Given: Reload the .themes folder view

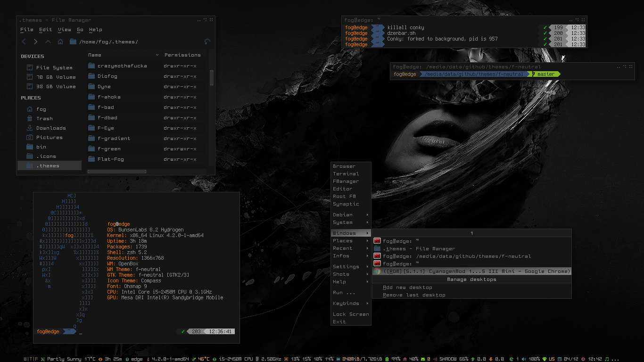Looking at the screenshot, I should coord(207,42).
